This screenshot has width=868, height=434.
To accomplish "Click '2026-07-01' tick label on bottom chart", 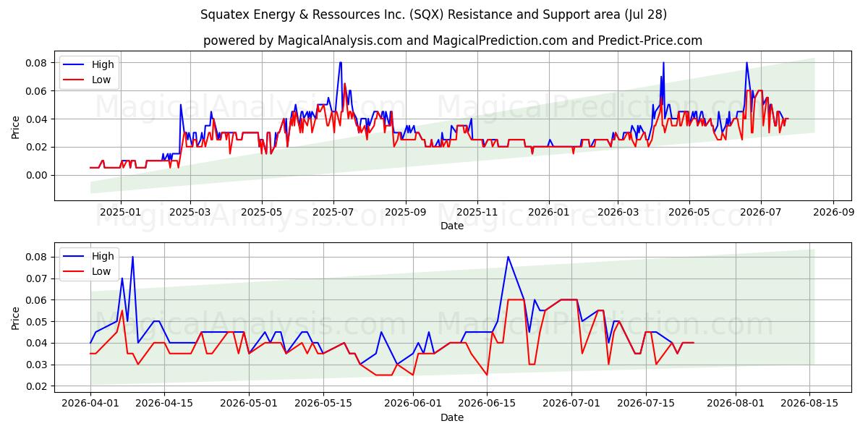I will point(571,404).
